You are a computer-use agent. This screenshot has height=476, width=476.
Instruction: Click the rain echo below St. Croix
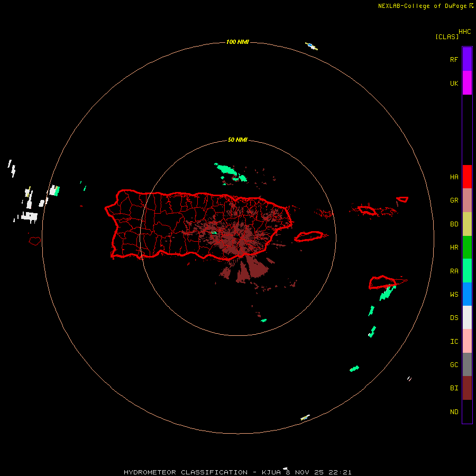387,293
